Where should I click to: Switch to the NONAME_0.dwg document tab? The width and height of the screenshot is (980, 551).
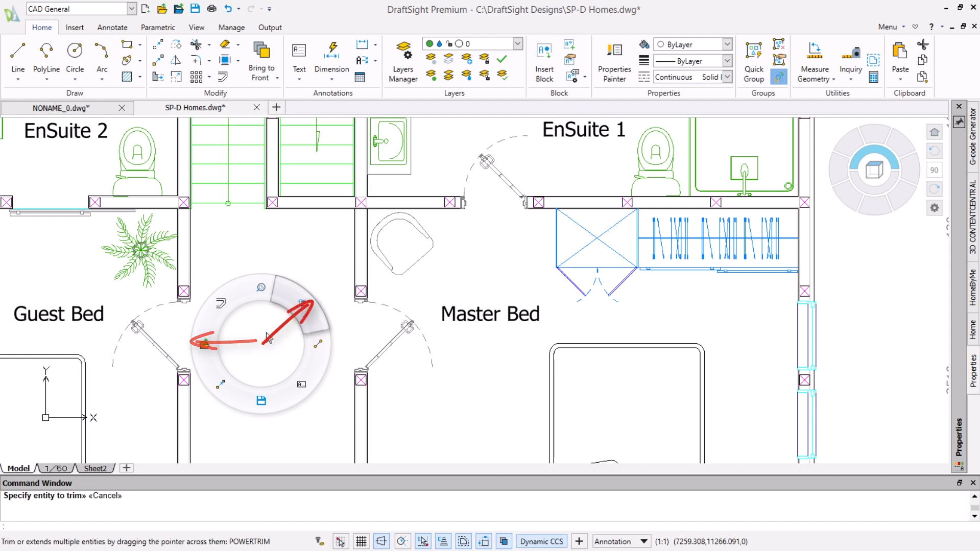click(61, 108)
